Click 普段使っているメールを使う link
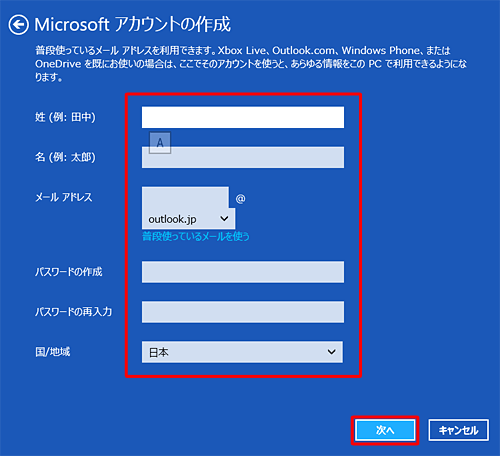Viewport: 500px width, 456px height. pos(196,237)
